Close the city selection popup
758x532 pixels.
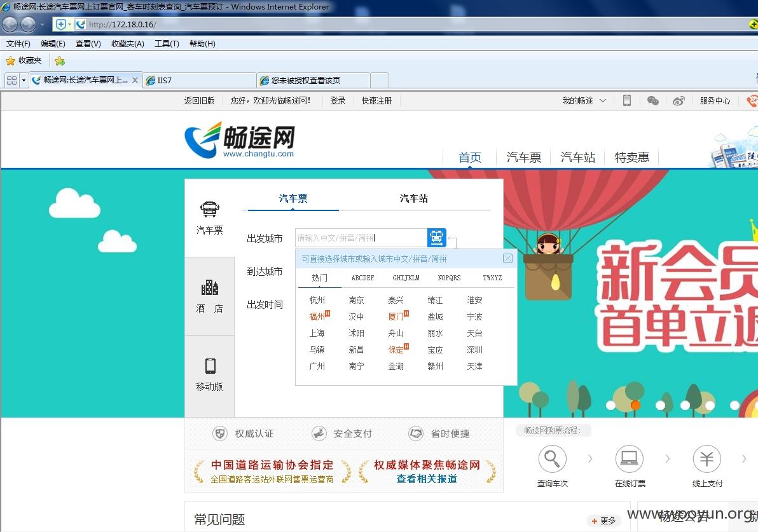click(x=507, y=259)
